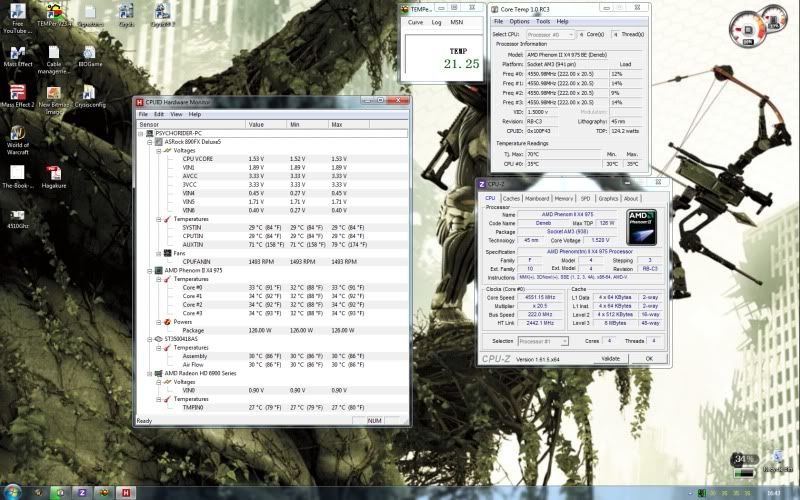Open Core Temp Help menu

(x=562, y=21)
